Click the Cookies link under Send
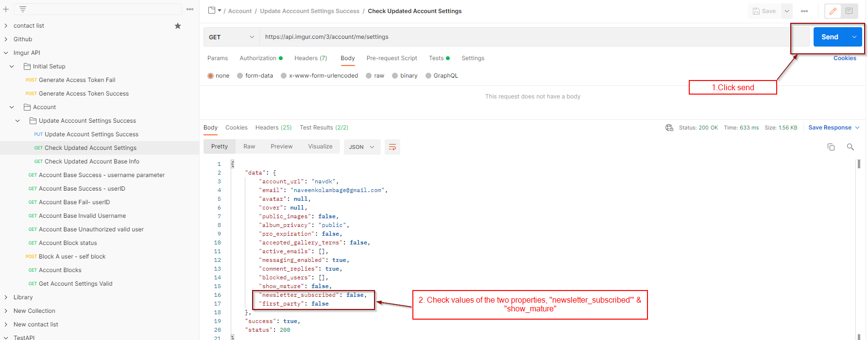 point(845,58)
